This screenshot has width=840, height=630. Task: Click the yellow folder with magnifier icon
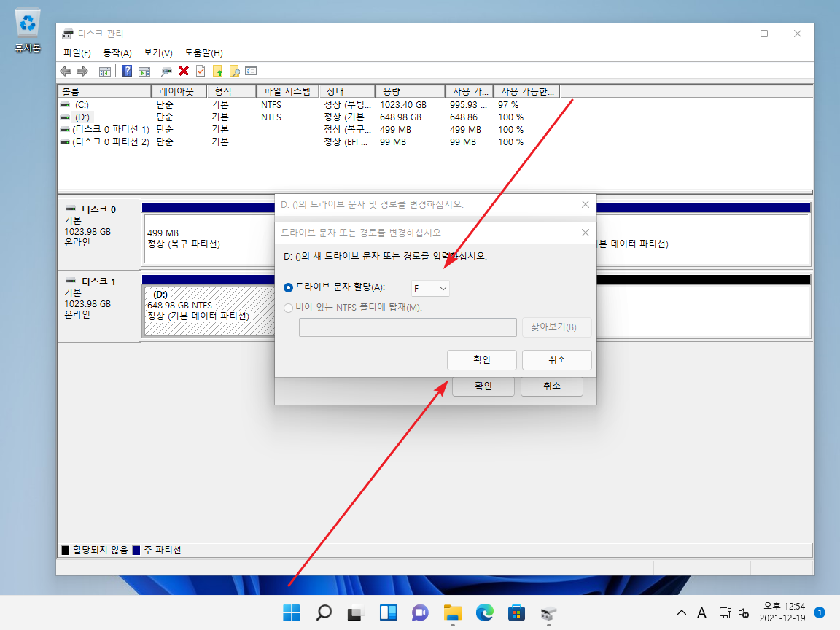[x=234, y=71]
